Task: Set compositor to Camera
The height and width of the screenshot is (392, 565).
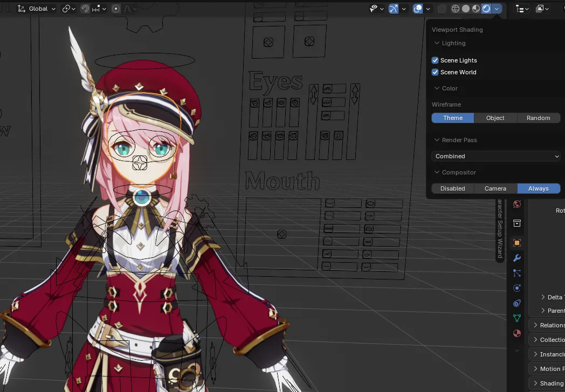Action: point(495,188)
